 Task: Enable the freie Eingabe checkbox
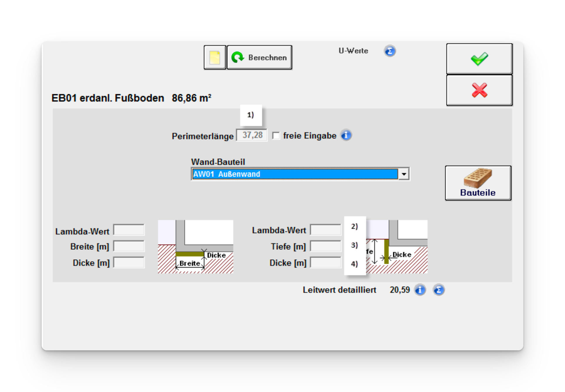pyautogui.click(x=276, y=136)
